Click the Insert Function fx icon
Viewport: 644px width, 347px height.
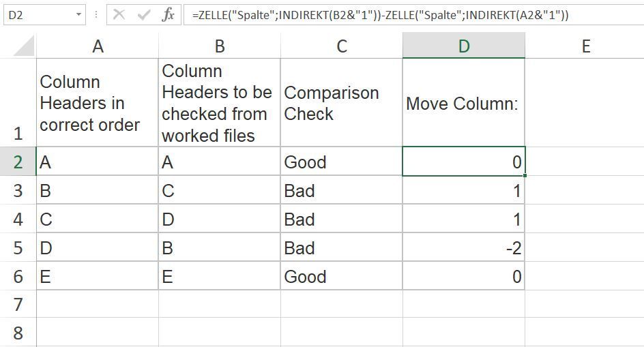point(168,14)
